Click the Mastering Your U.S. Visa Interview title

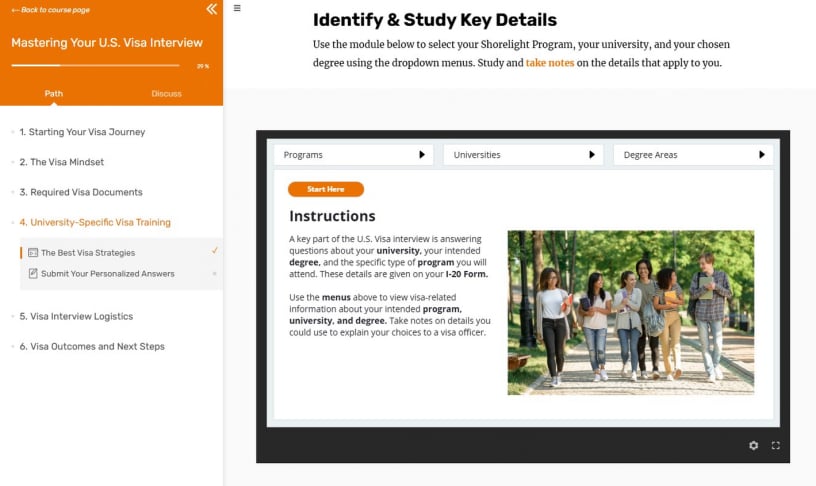click(x=107, y=43)
